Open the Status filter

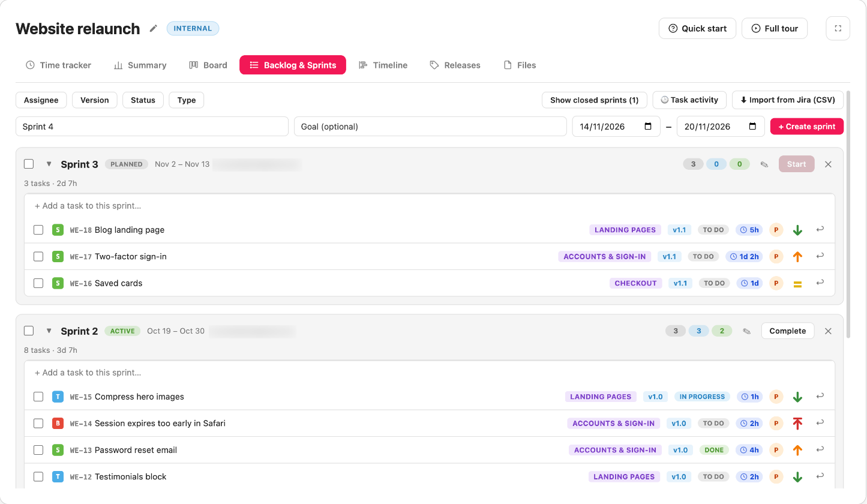click(x=143, y=100)
